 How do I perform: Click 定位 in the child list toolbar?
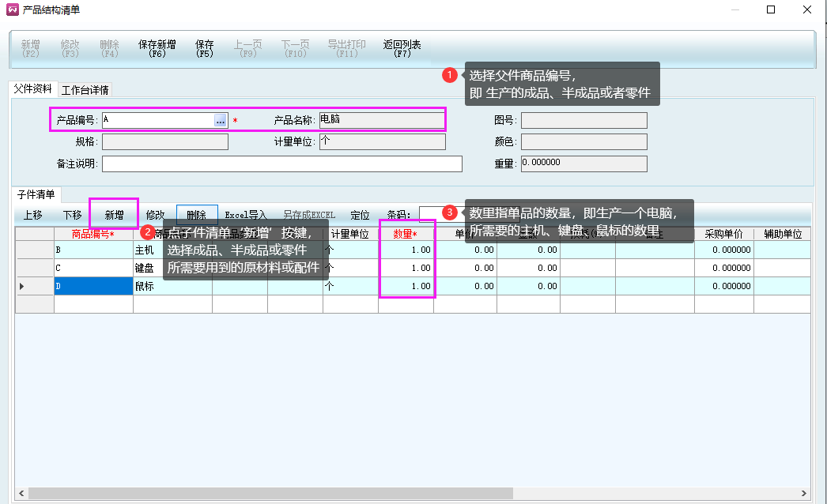click(x=360, y=215)
